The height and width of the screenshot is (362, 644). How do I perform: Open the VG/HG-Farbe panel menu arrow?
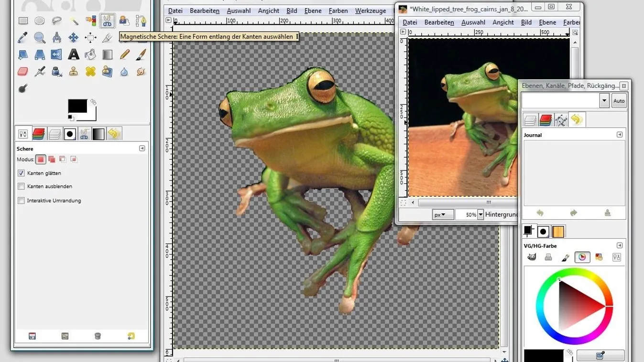point(620,245)
